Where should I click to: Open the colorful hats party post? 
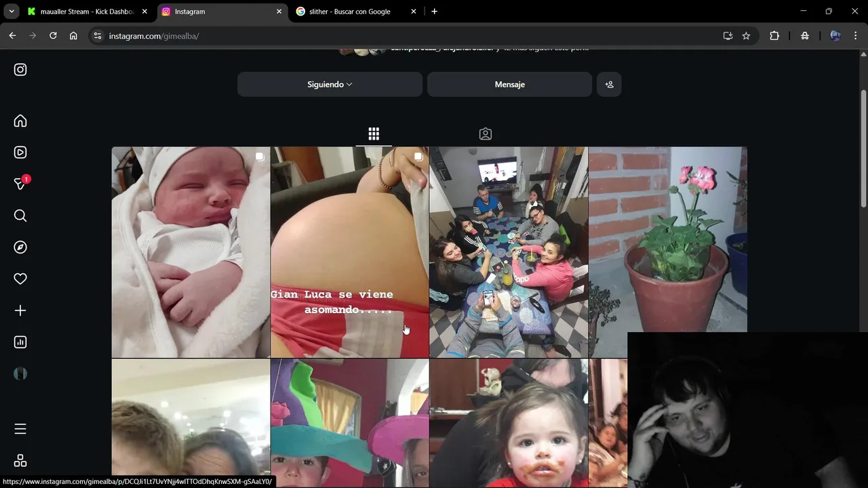(x=350, y=423)
